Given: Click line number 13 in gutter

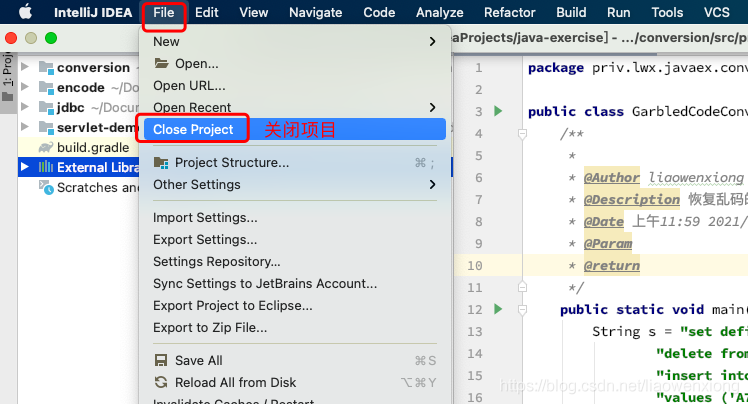Looking at the screenshot, I should pos(475,331).
